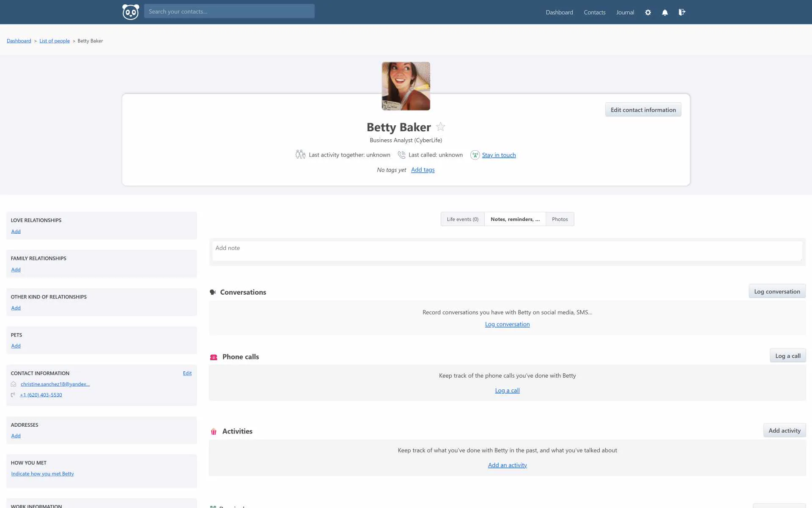Mark Betty Baker as favorite with star
812x508 pixels.
pos(440,127)
